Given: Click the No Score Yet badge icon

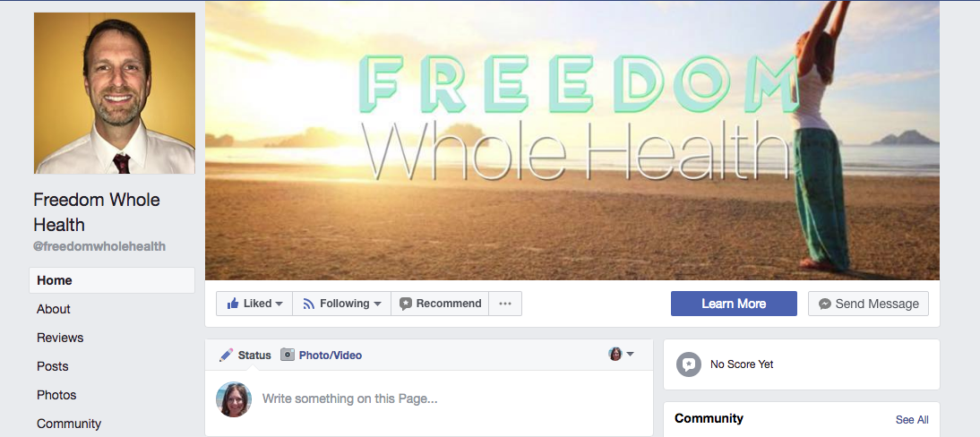Looking at the screenshot, I should (x=689, y=364).
